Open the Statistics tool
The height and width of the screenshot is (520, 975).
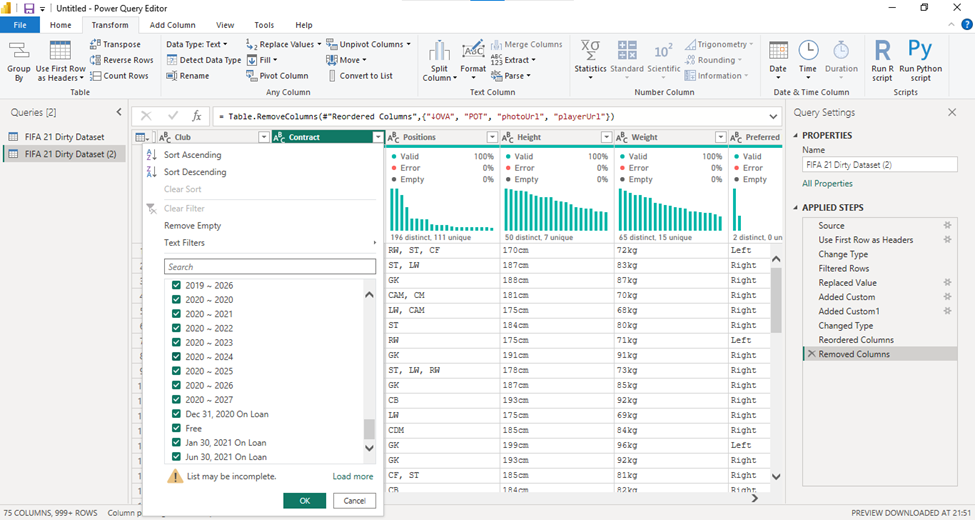(x=590, y=50)
